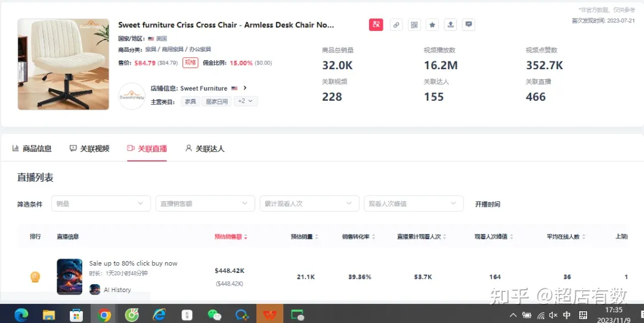Click the eye artwork livestream thumbnail
Viewport: 644px width, 323px height.
[x=69, y=277]
